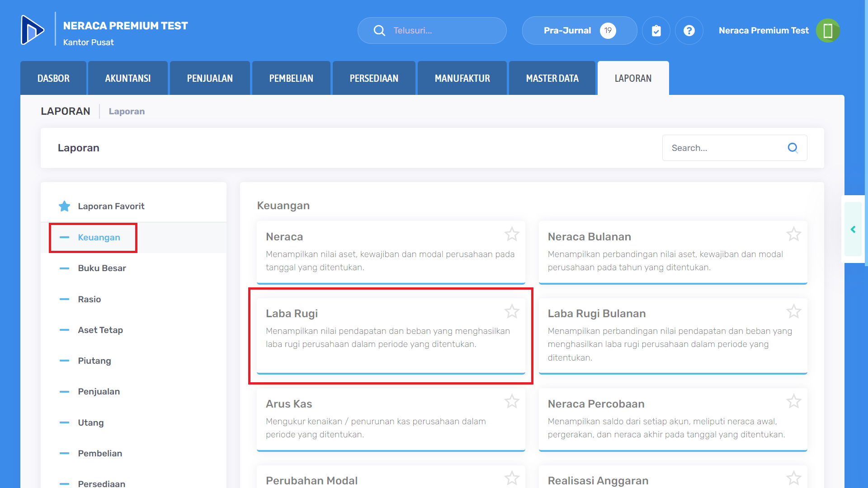This screenshot has width=868, height=488.
Task: Toggle star on Neraca Percobaan card
Action: pos(793,401)
